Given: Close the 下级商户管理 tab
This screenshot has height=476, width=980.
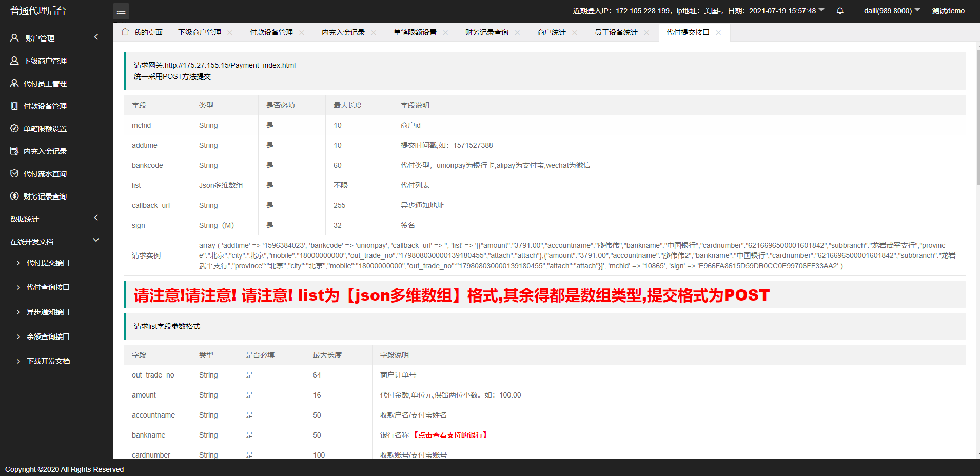Looking at the screenshot, I should coord(230,32).
